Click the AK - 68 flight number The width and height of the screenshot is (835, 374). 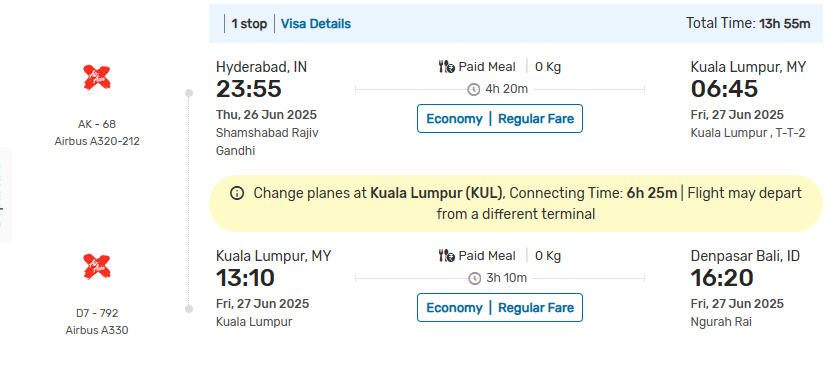coord(97,124)
